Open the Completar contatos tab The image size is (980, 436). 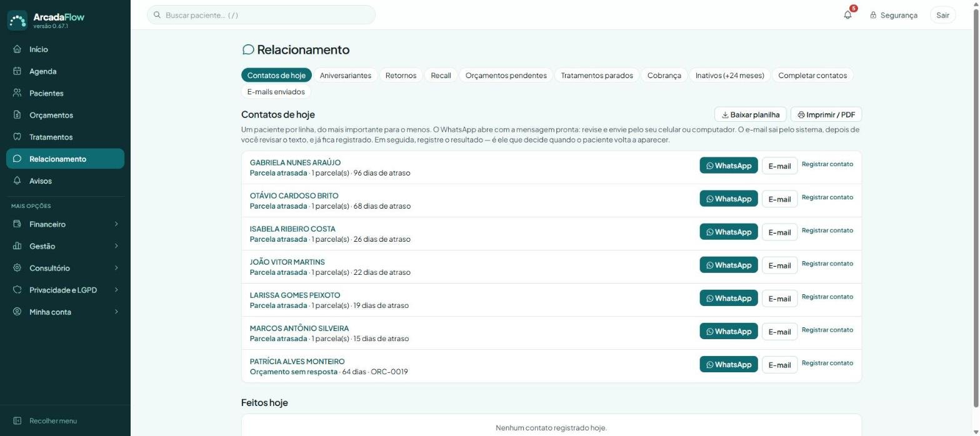(812, 76)
